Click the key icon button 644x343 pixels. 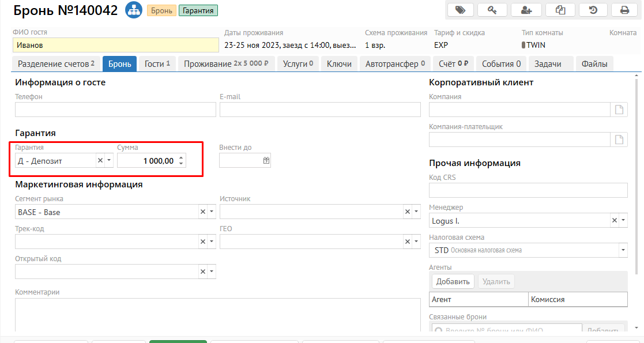point(493,10)
